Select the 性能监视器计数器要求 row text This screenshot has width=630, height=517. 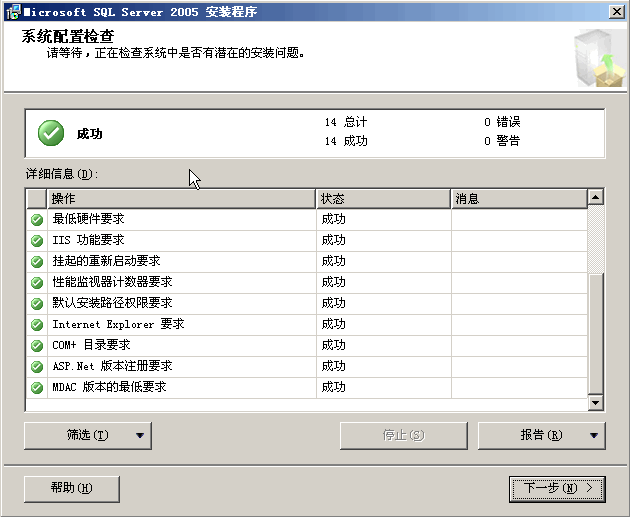(112, 282)
